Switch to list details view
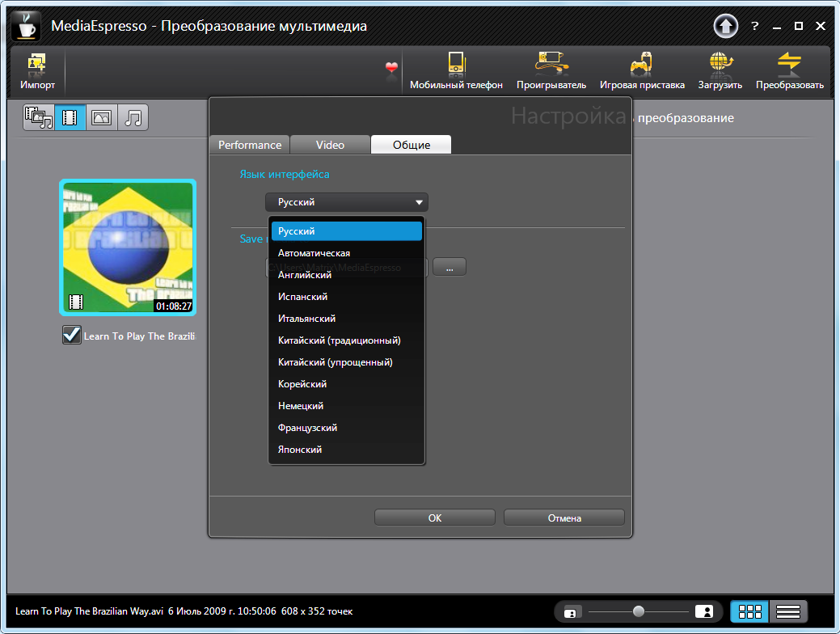This screenshot has width=840, height=634. 788,611
